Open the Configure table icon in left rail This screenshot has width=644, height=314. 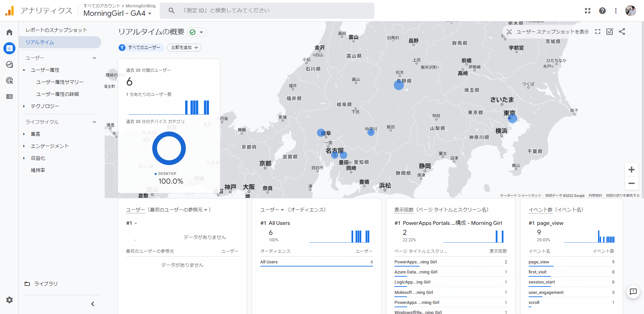point(9,97)
